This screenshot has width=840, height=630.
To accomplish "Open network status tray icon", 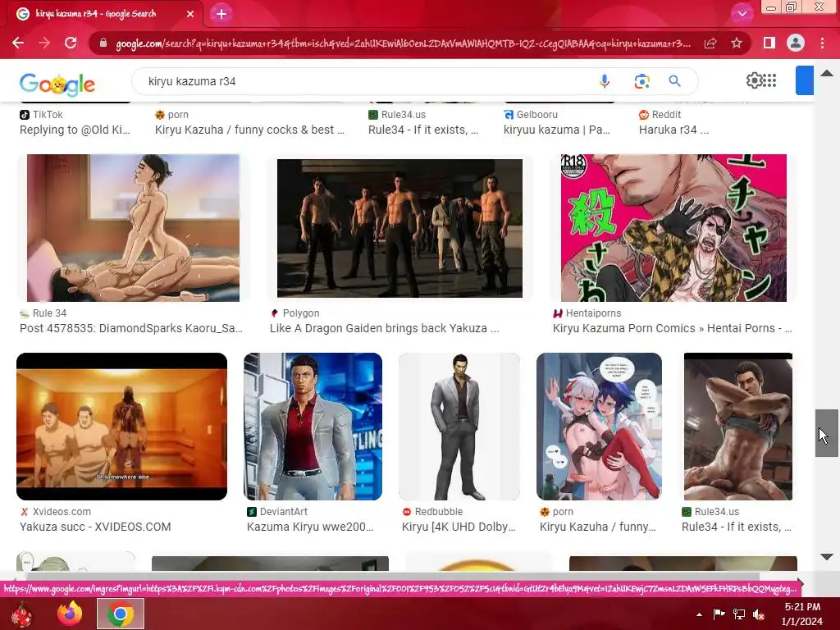I will (x=739, y=614).
